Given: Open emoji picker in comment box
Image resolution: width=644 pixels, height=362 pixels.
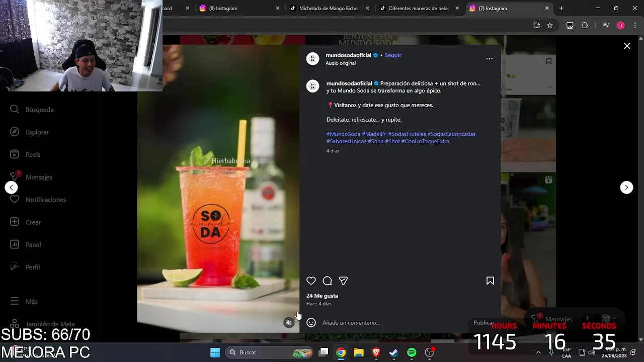Looking at the screenshot, I should pyautogui.click(x=311, y=323).
